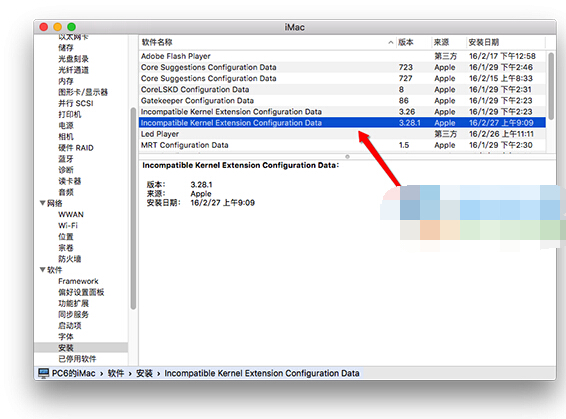Select Wi-Fi in the sidebar
The image size is (566, 419).
(x=68, y=226)
